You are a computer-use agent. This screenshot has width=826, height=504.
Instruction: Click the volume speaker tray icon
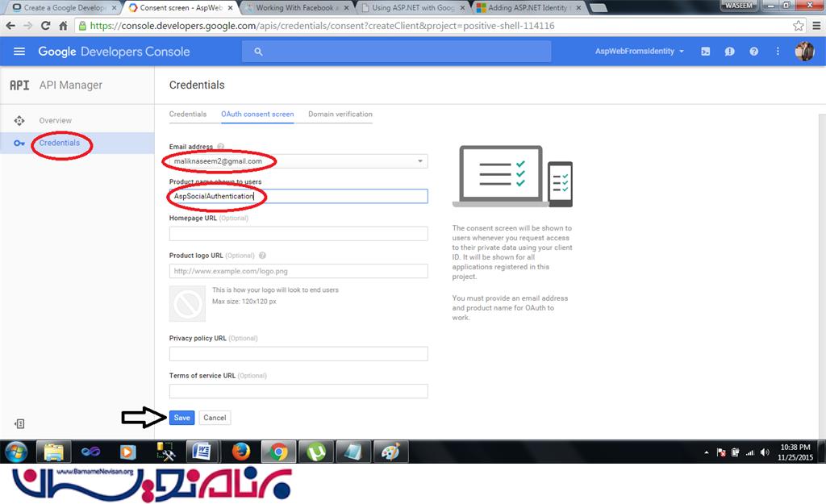click(765, 452)
